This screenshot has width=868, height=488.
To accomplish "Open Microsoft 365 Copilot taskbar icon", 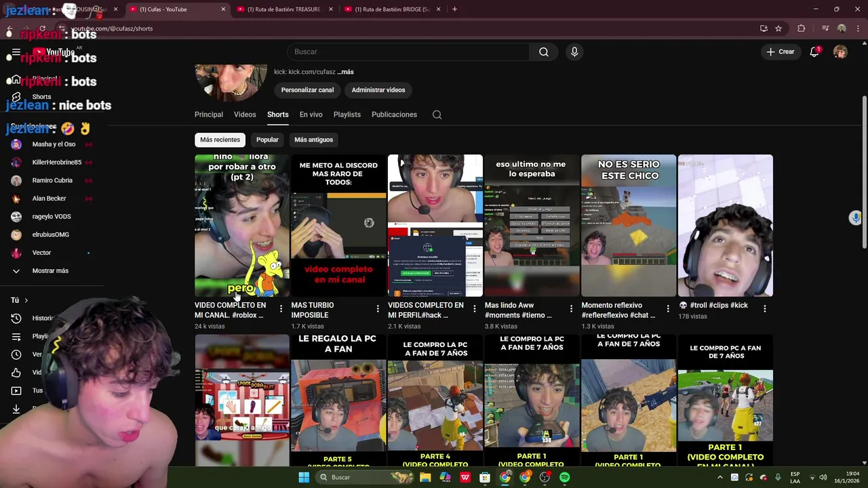I will (x=445, y=477).
